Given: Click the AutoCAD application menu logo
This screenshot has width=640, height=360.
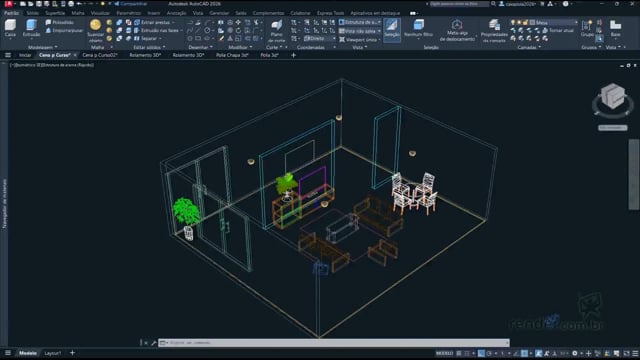Looking at the screenshot, I should click(8, 4).
